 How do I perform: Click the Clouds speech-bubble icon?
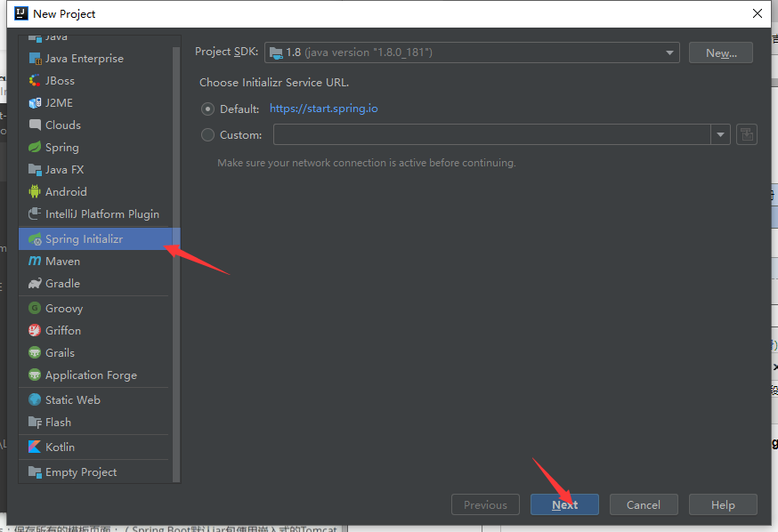click(x=35, y=125)
